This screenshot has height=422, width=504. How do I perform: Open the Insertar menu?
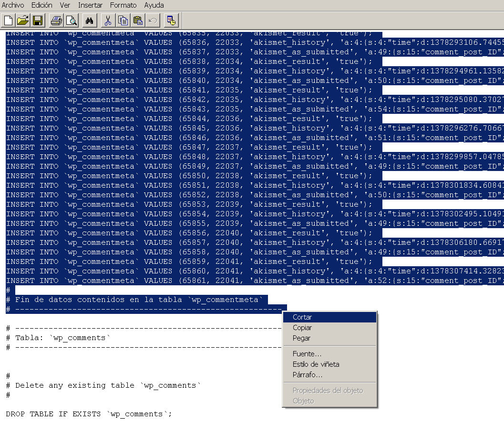pos(90,5)
